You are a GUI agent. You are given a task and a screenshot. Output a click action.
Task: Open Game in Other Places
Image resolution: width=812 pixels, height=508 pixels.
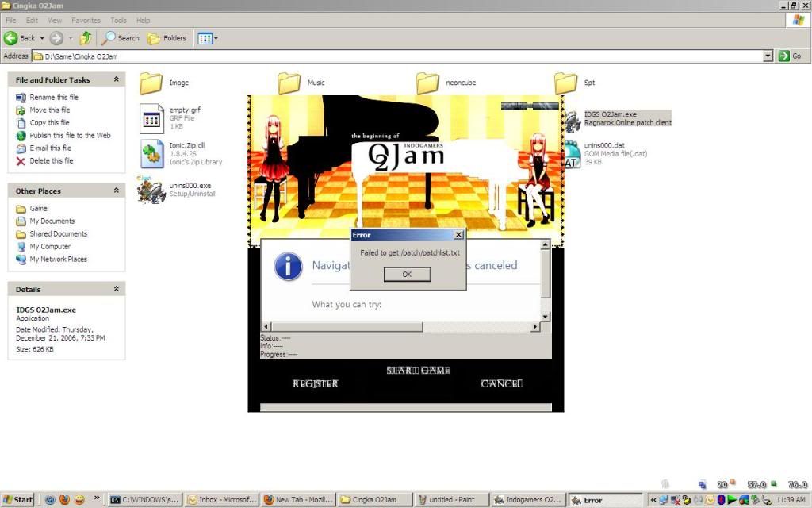(38, 209)
